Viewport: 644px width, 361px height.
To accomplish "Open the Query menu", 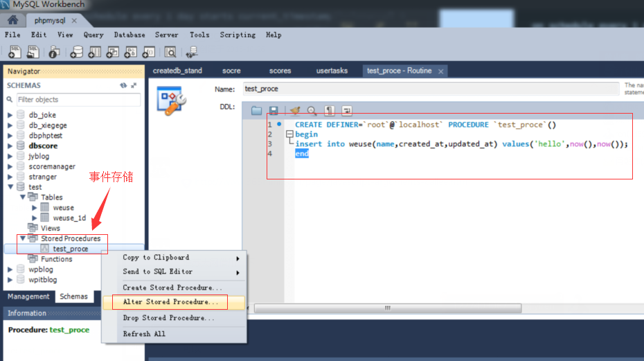I will pyautogui.click(x=93, y=35).
